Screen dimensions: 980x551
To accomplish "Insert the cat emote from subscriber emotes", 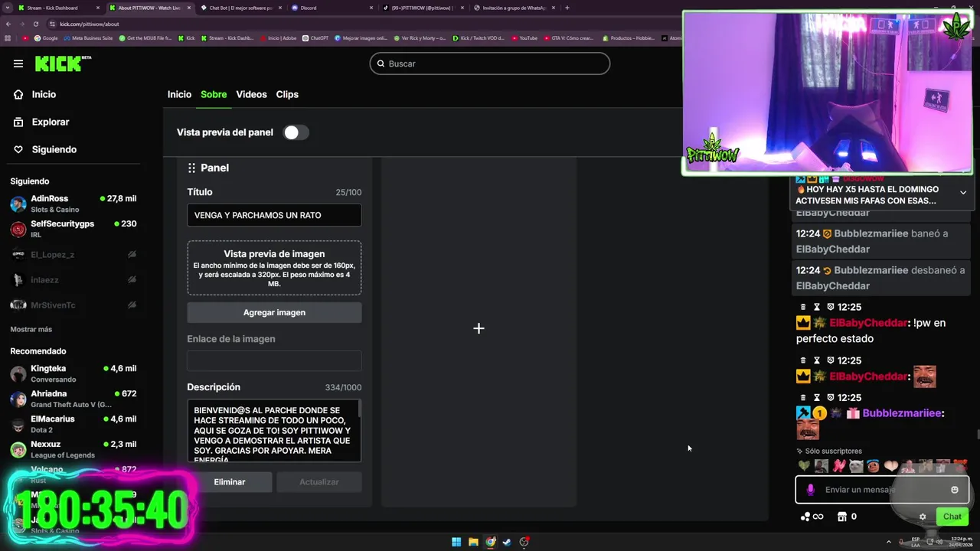I will coord(856,465).
